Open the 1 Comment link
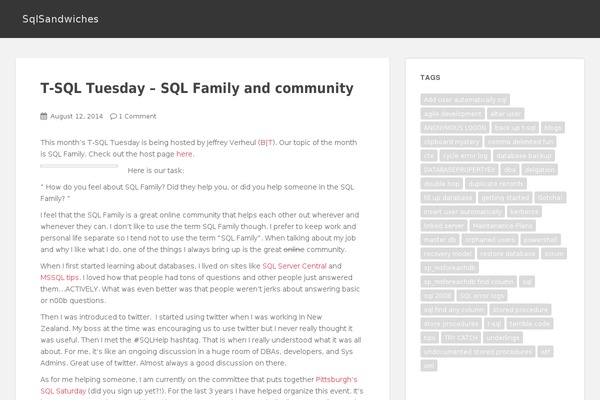 click(137, 116)
